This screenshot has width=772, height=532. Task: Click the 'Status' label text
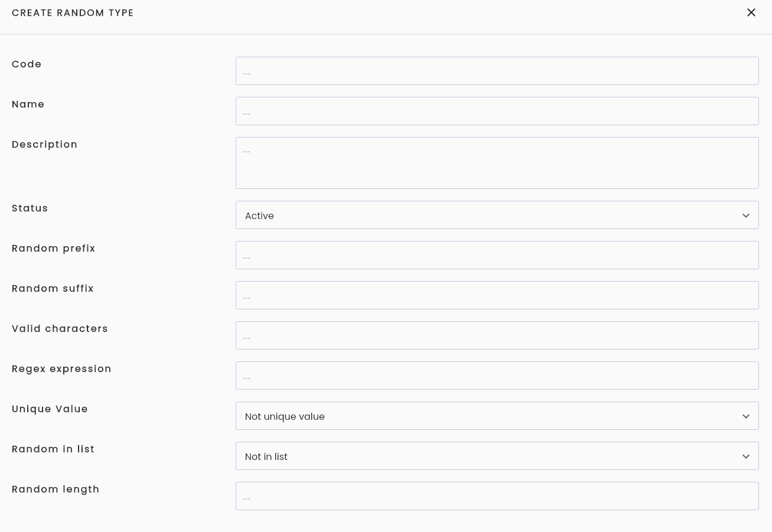[x=30, y=208]
